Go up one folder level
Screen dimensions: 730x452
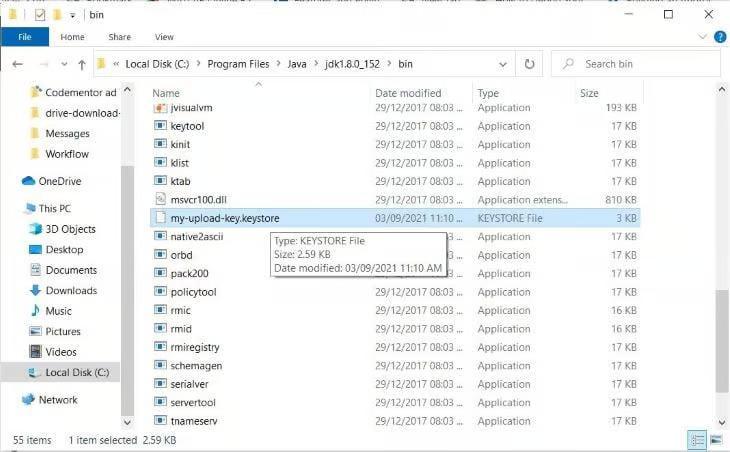tap(82, 64)
